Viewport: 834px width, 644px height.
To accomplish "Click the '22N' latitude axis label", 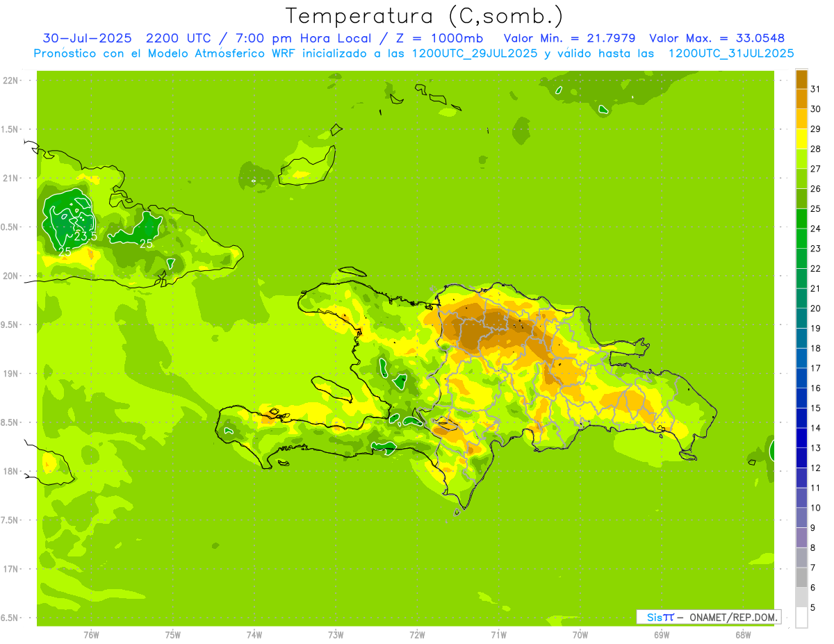I will (x=10, y=81).
